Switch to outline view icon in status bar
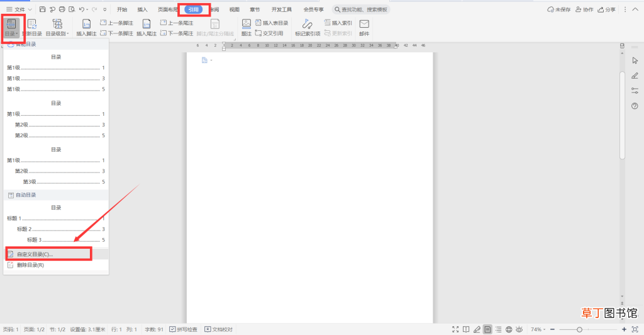Viewport: 644px width, 335px height. click(498, 329)
